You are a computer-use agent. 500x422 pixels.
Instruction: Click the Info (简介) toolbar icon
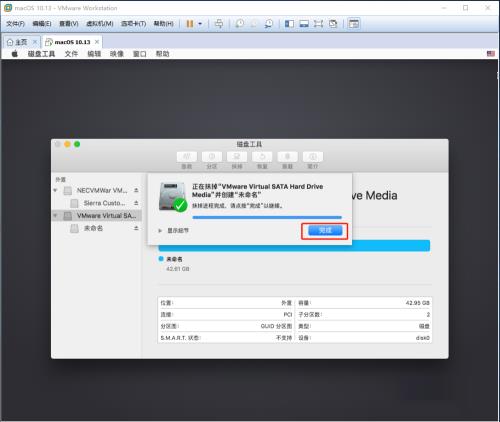(313, 156)
